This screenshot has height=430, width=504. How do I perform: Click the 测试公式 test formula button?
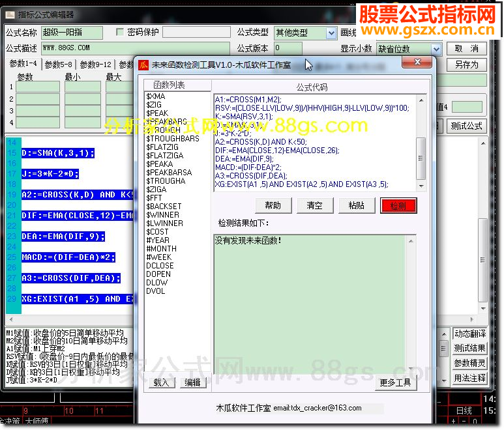[467, 126]
